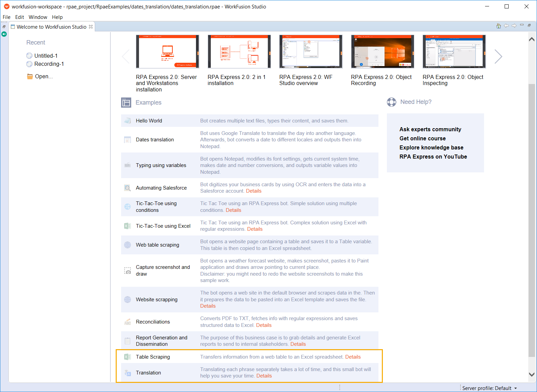The width and height of the screenshot is (537, 392).
Task: Open the Get online course link
Action: click(x=423, y=138)
